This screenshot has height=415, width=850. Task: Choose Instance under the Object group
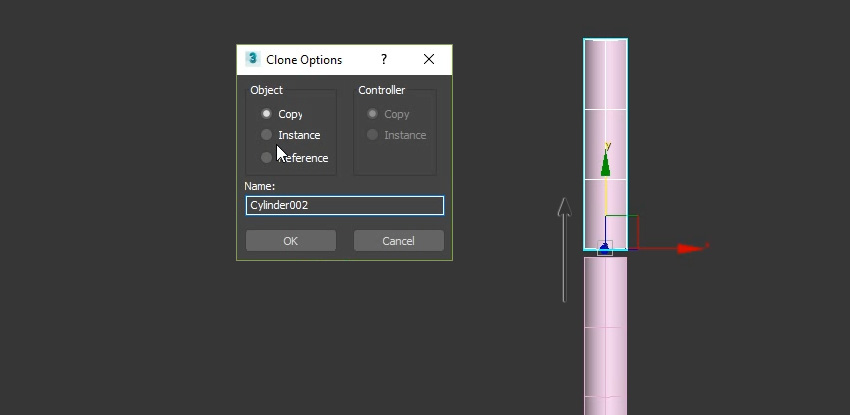267,135
